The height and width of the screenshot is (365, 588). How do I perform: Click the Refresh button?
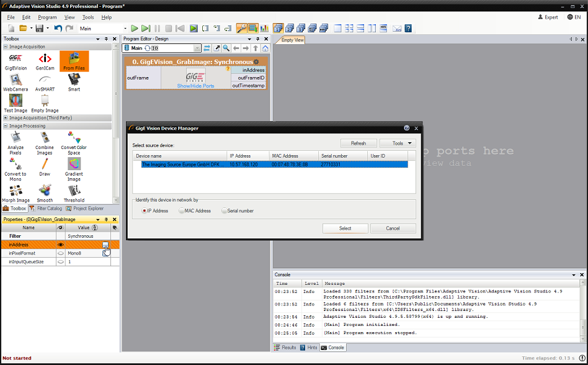click(x=358, y=143)
